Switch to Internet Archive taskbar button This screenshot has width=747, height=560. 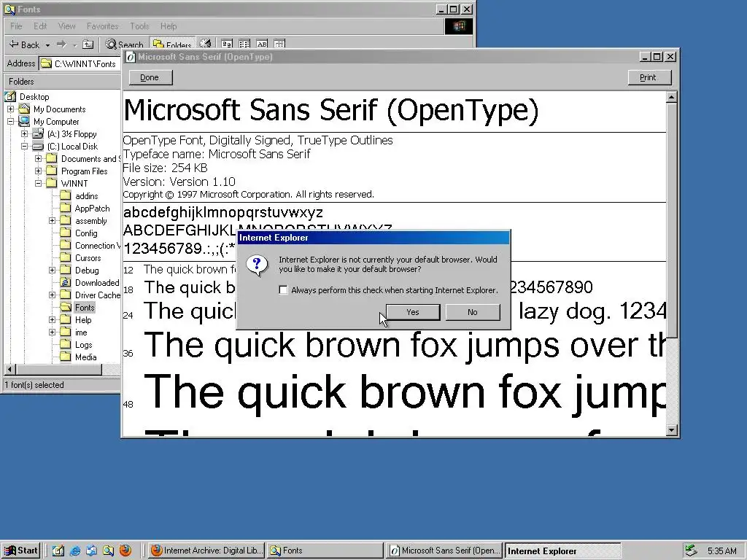pyautogui.click(x=206, y=551)
